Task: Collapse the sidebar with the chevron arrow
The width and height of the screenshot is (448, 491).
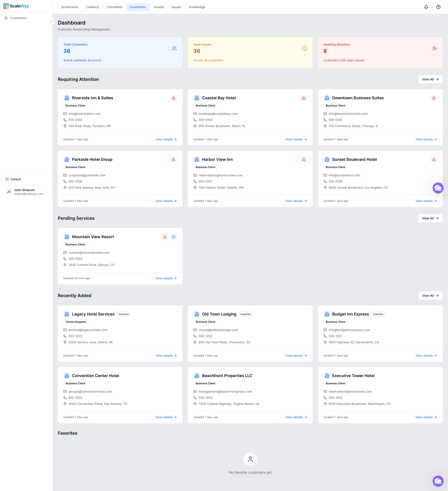Action: click(x=52, y=21)
